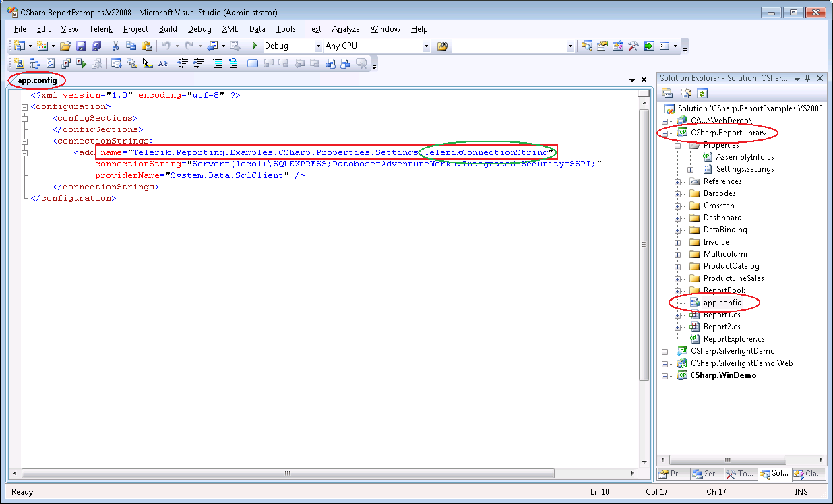Click the Display Word Completion icon

point(162,63)
